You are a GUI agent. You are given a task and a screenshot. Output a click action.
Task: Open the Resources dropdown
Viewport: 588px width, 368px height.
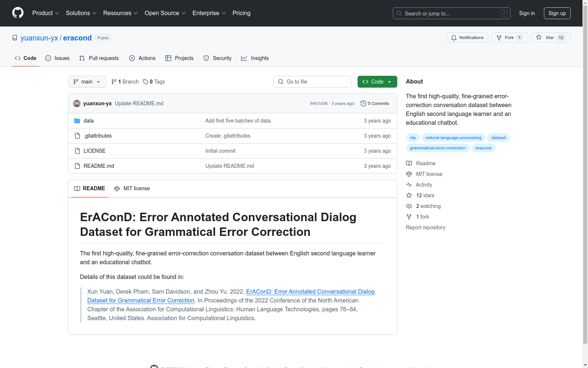pyautogui.click(x=121, y=13)
